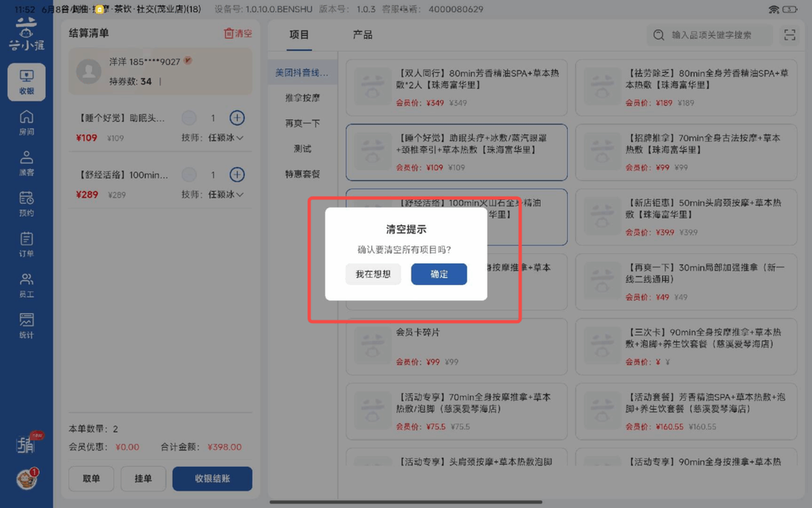This screenshot has width=812, height=508.
Task: Click the item keyword search field
Action: tap(710, 35)
